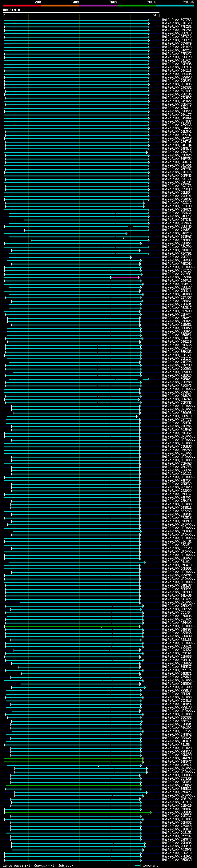Click the white query sequence ruler bar

(81, 12)
